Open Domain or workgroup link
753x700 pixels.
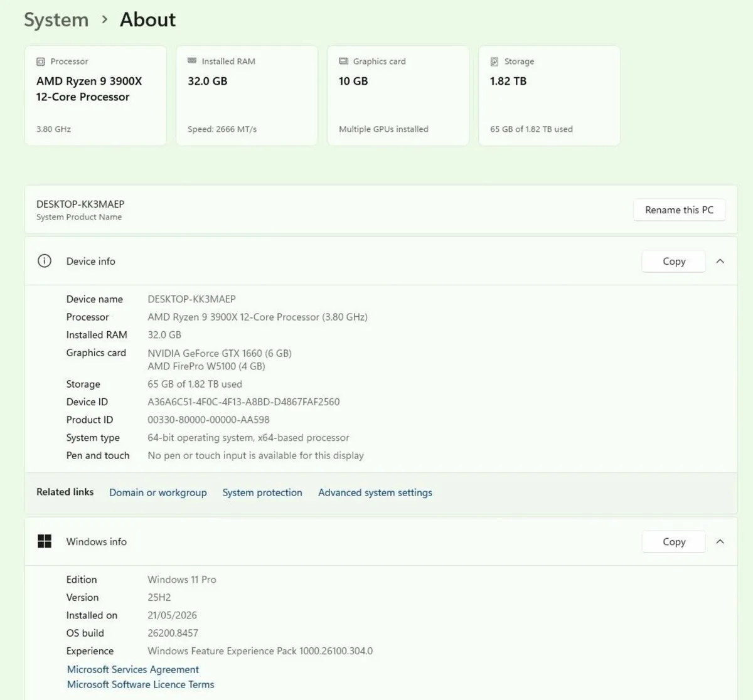pos(158,492)
